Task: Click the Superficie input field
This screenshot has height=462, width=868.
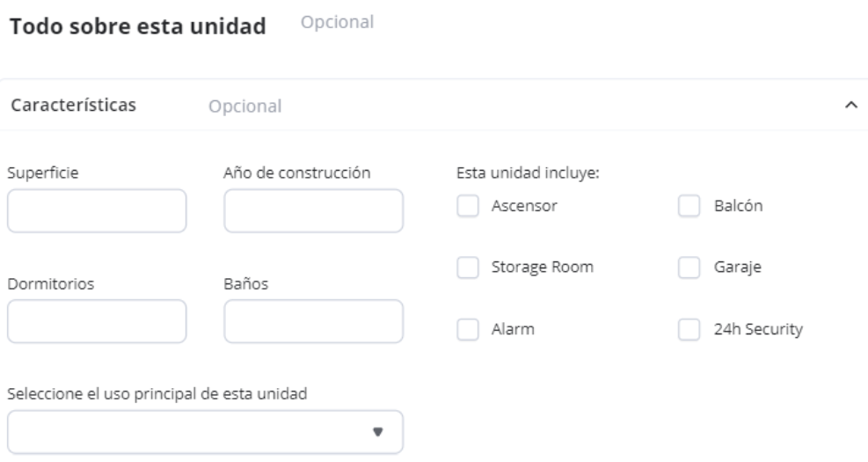Action: coord(97,211)
